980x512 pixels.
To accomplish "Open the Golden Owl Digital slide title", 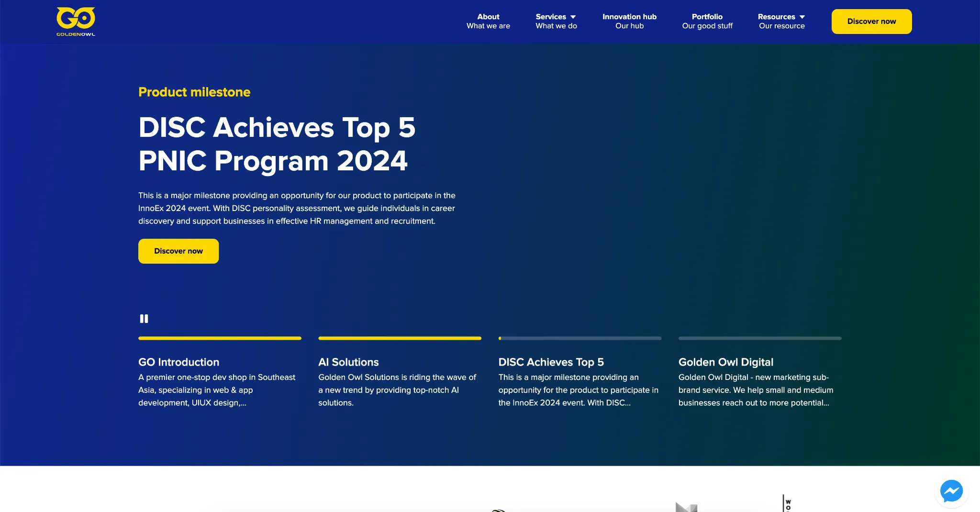I will tap(726, 362).
